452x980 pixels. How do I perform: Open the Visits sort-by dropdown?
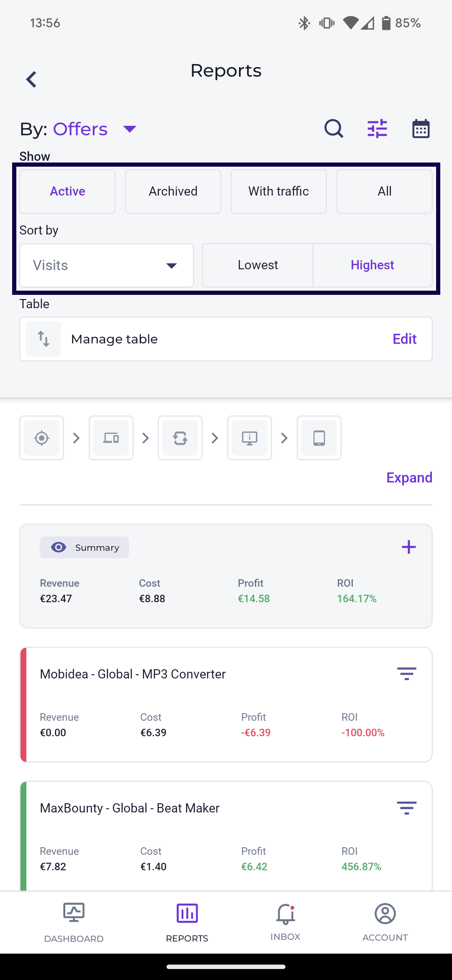pyautogui.click(x=107, y=266)
